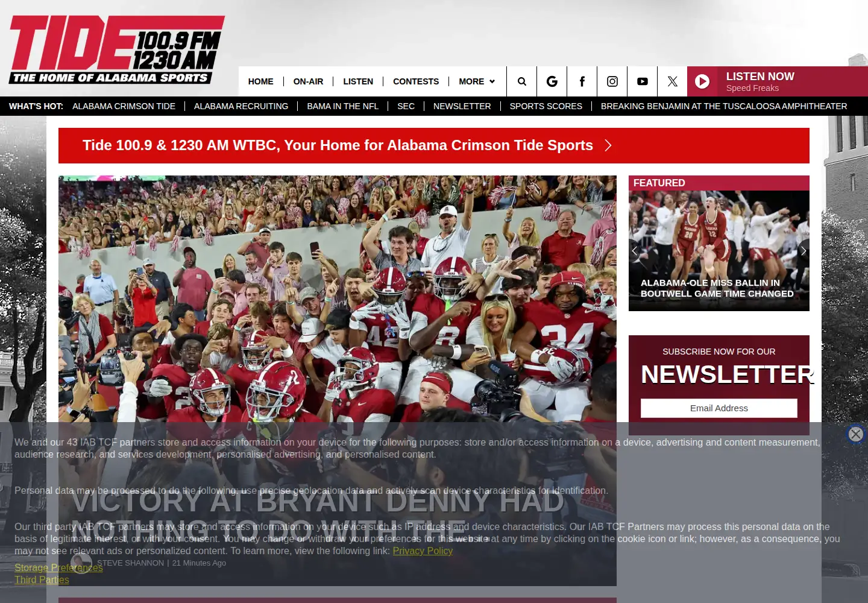
Task: Open Breaking Benjamin Tuscaloosa Amphitheater link
Action: [723, 106]
